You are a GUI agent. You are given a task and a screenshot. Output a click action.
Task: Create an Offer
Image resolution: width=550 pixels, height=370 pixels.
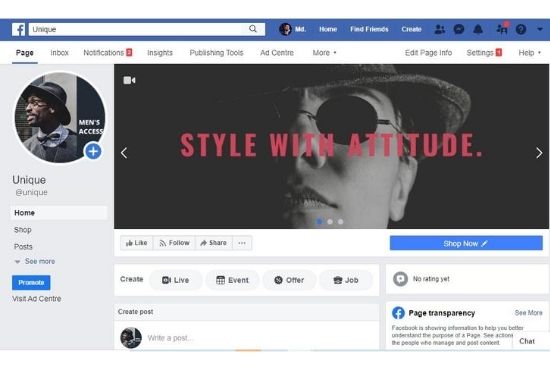point(289,280)
